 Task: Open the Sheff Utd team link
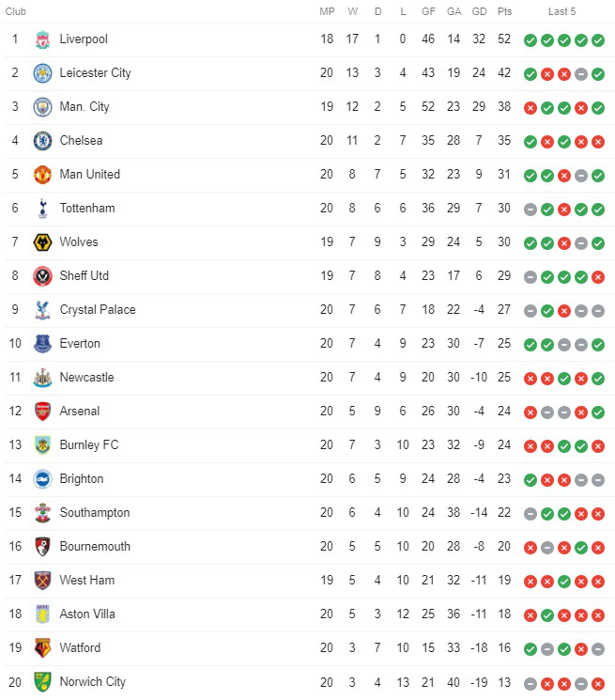click(x=85, y=276)
